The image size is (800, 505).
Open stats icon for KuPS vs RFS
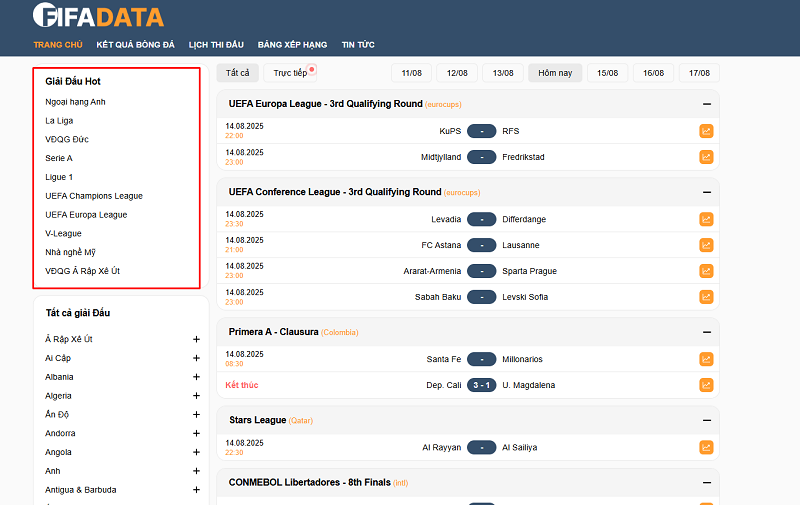[706, 131]
